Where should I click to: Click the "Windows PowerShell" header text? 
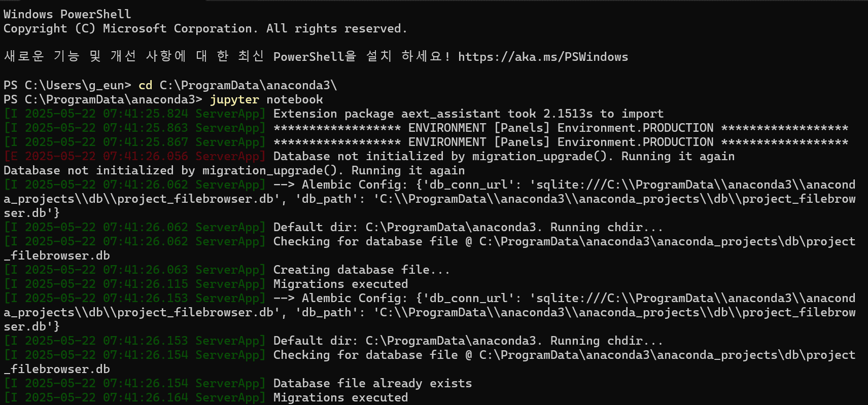coord(67,14)
